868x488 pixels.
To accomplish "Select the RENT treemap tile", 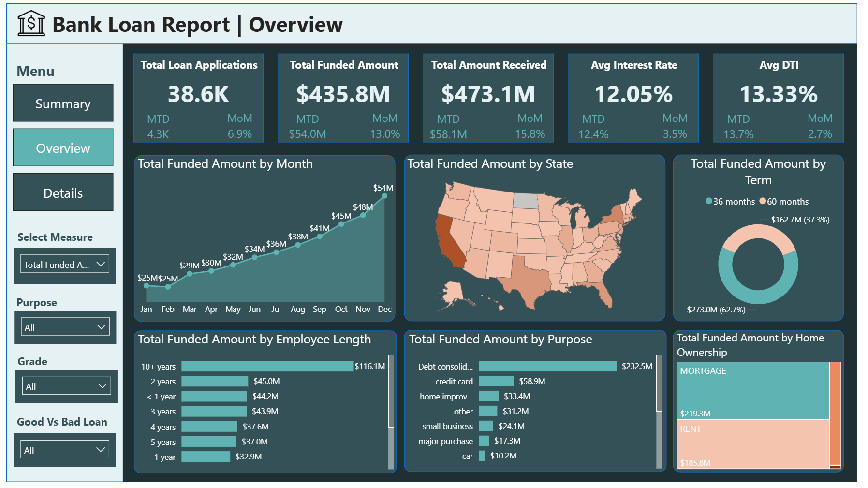I will 752,444.
